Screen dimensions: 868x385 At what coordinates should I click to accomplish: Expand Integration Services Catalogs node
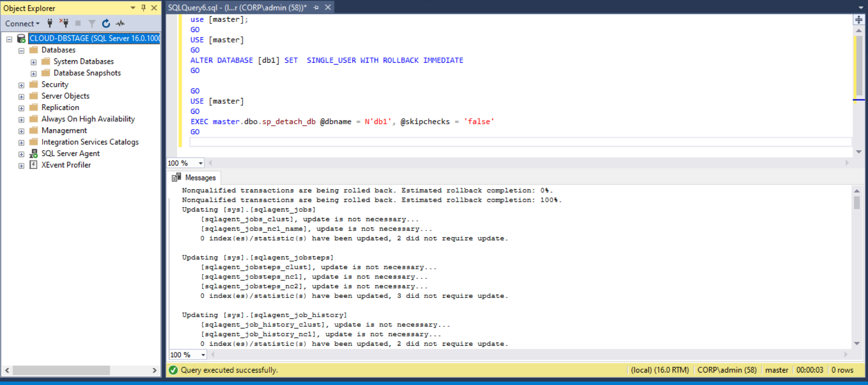pyautogui.click(x=21, y=142)
